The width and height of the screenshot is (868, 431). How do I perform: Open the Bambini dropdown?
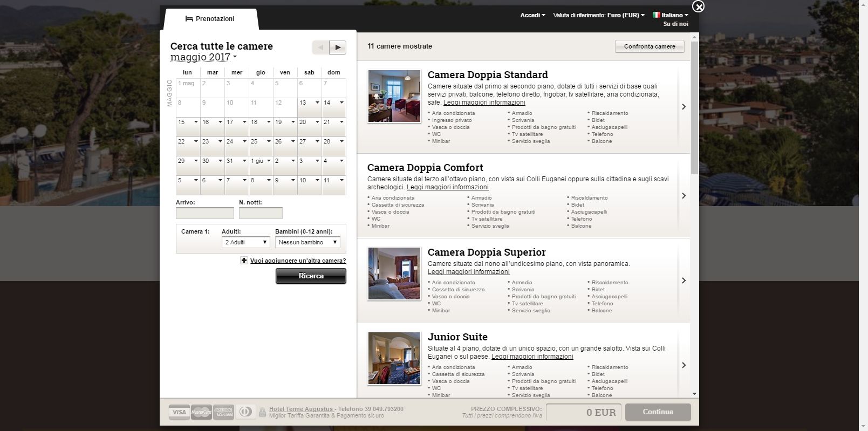[x=307, y=242]
